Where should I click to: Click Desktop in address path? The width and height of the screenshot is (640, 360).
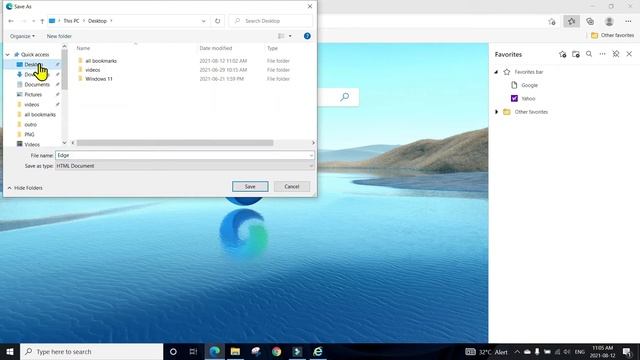point(97,21)
